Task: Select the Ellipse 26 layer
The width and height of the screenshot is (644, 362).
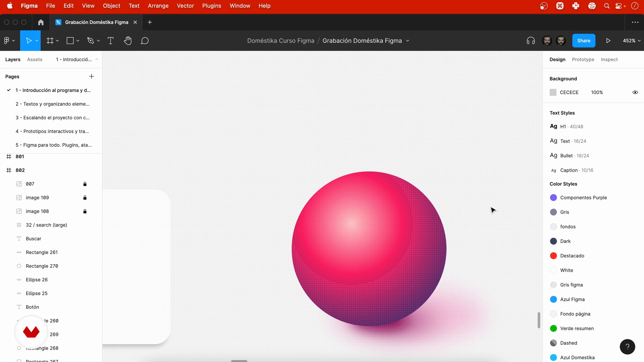Action: pyautogui.click(x=51, y=280)
